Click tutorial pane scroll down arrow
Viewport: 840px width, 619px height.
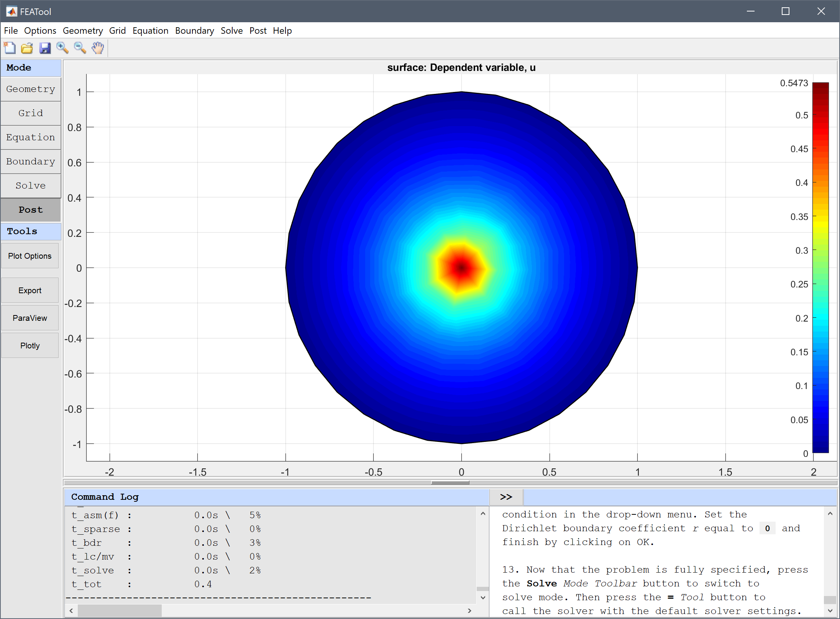point(830,611)
